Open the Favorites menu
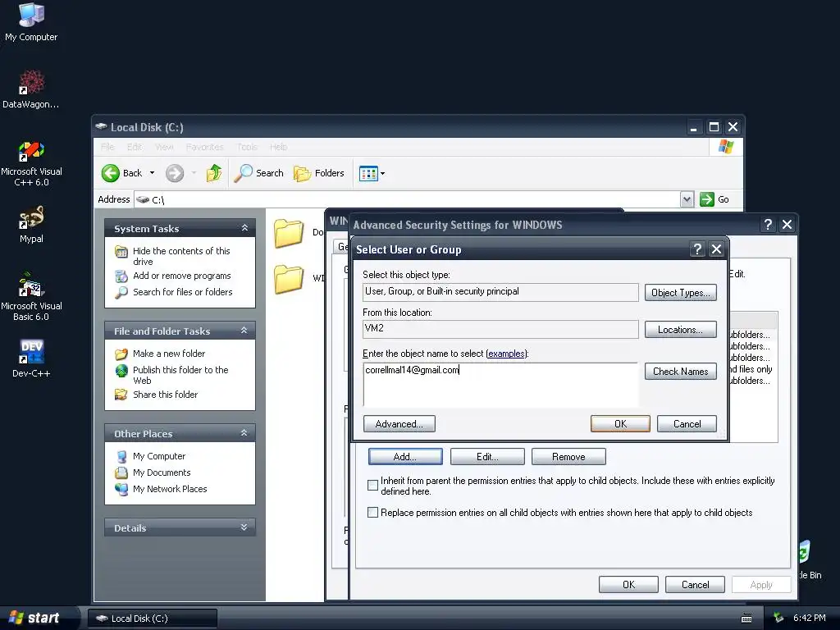This screenshot has height=630, width=840. (x=204, y=147)
